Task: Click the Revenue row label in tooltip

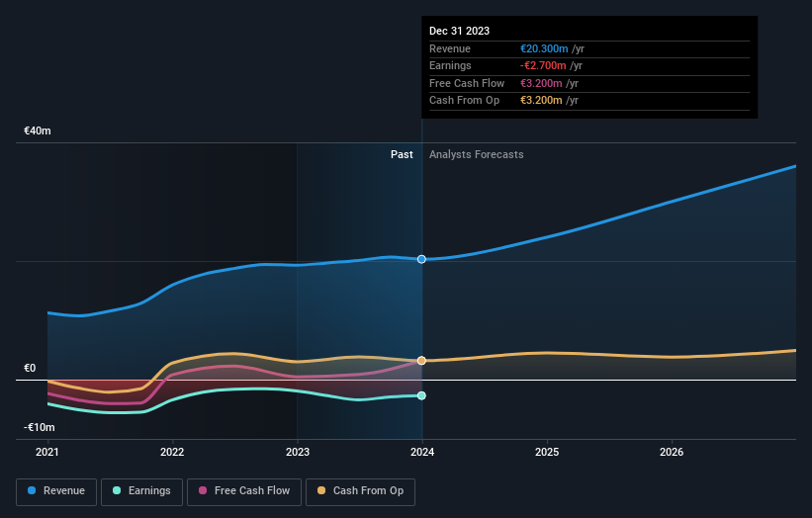Action: [450, 48]
